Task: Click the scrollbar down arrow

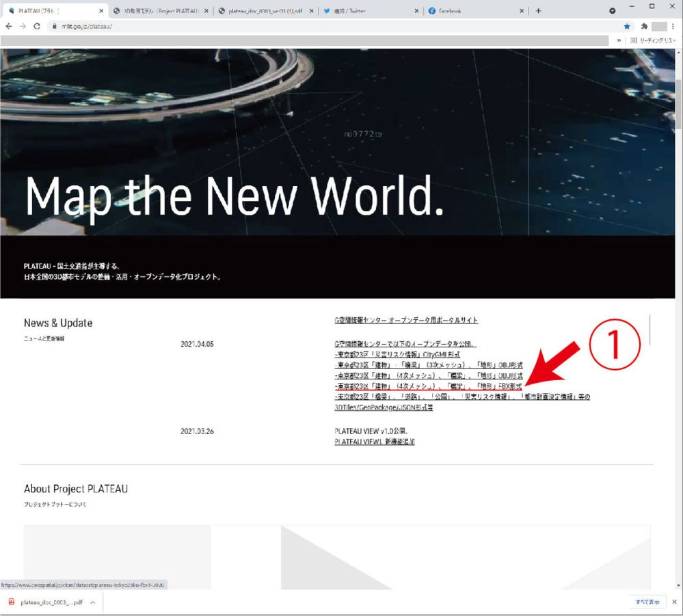Action: click(679, 586)
